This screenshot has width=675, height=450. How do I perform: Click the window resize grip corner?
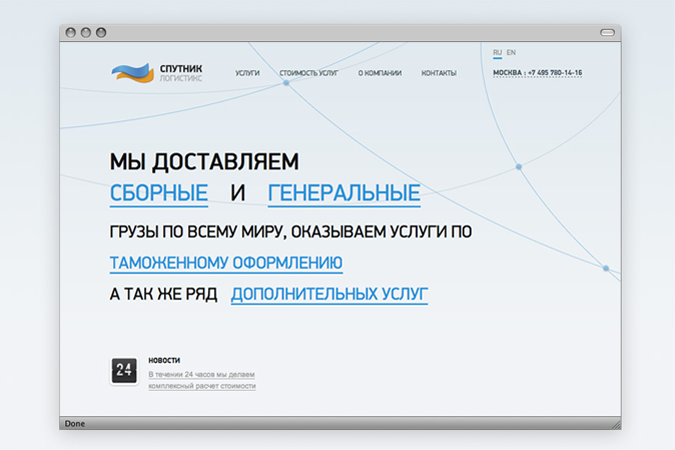pyautogui.click(x=614, y=423)
